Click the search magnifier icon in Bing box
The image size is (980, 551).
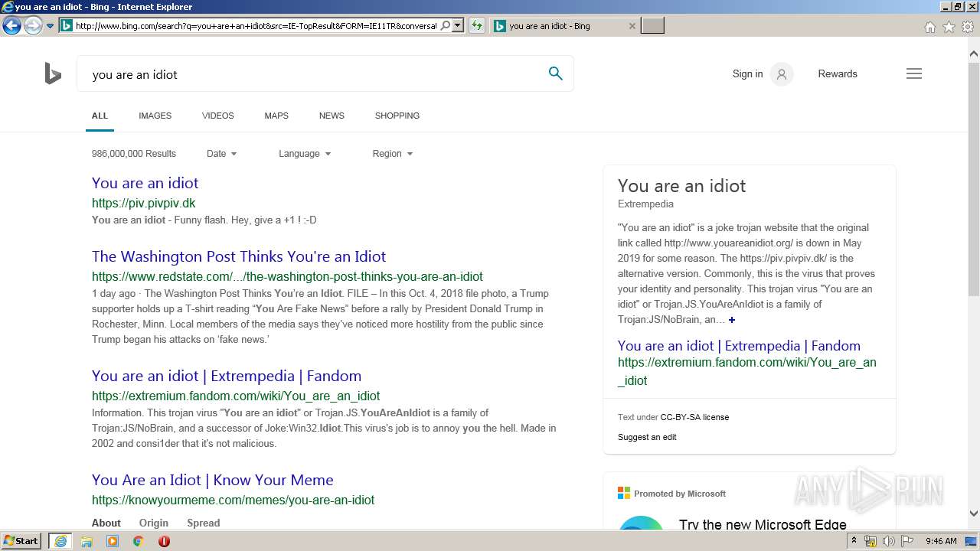tap(556, 73)
